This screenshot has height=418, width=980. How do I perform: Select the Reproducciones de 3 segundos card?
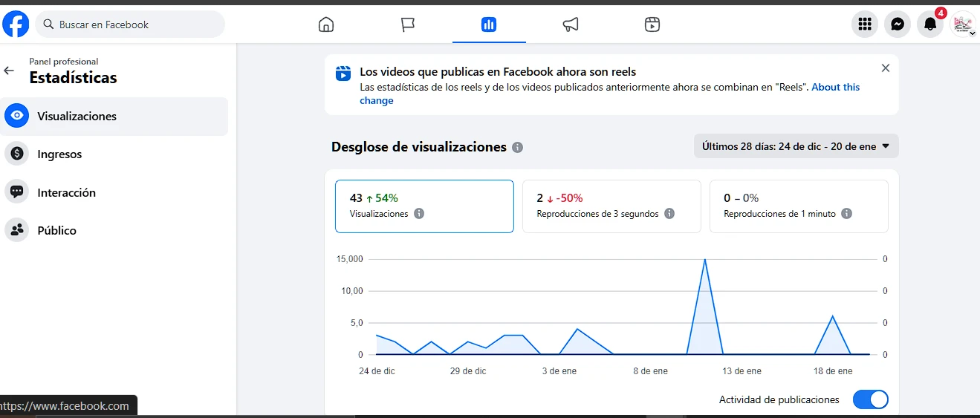[x=611, y=206]
